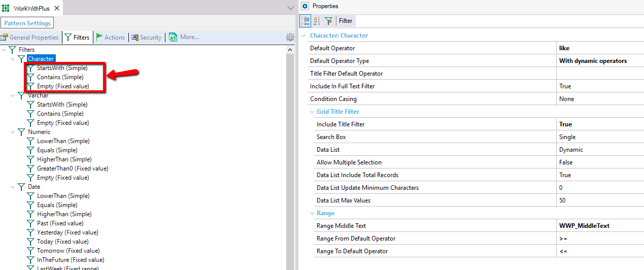Image resolution: width=644 pixels, height=270 pixels.
Task: Toggle Include Title Filter value True
Action: [x=600, y=124]
